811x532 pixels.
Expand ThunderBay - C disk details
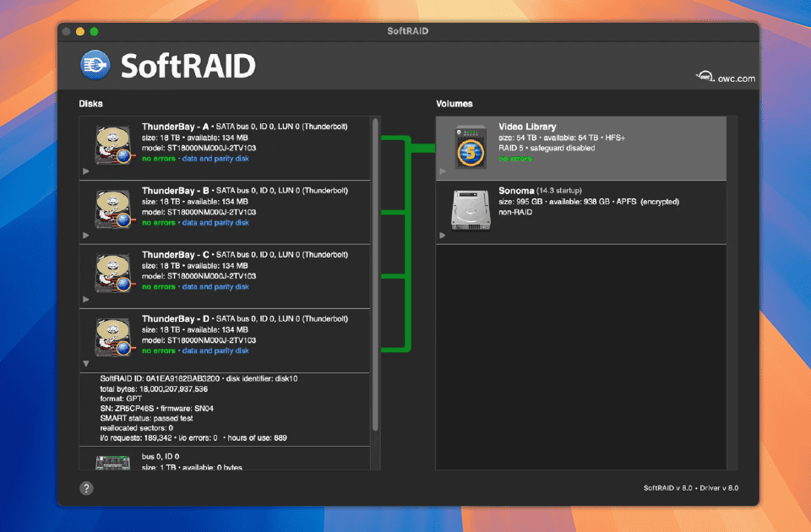(x=85, y=300)
